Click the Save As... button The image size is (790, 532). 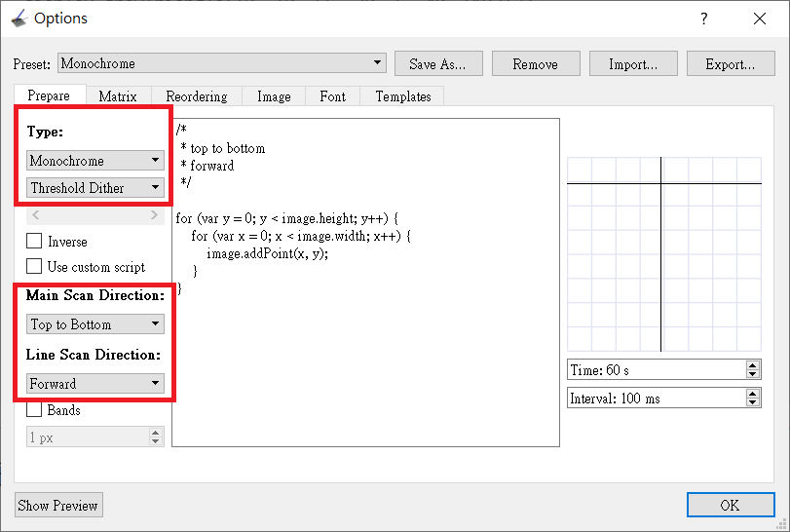coord(437,64)
